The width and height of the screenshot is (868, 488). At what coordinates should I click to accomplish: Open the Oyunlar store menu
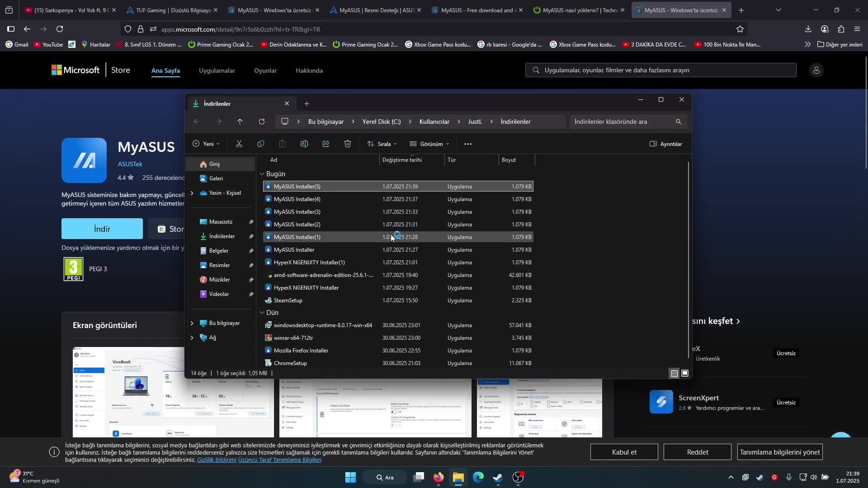click(x=265, y=70)
